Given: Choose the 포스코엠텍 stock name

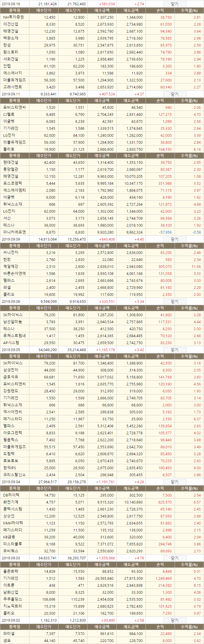Looking at the screenshot, I should tap(13, 183).
